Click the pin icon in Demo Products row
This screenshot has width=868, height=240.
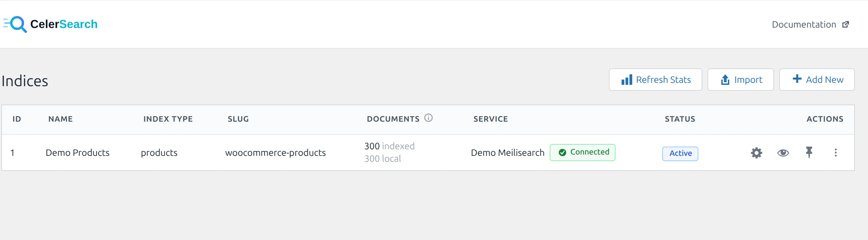(809, 153)
